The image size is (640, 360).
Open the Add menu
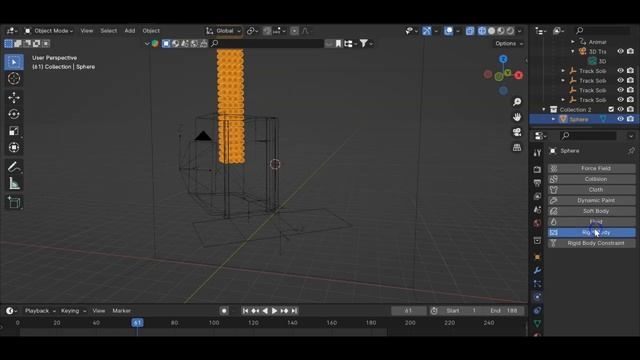click(x=130, y=31)
